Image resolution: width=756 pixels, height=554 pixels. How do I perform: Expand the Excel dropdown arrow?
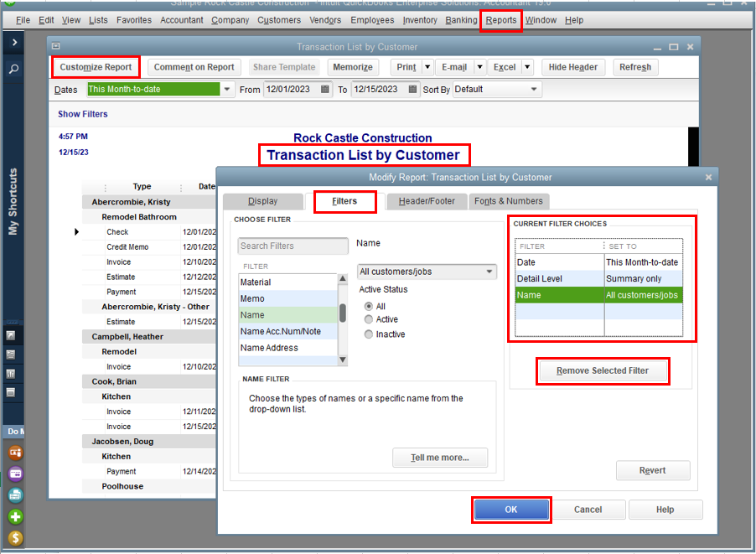527,67
